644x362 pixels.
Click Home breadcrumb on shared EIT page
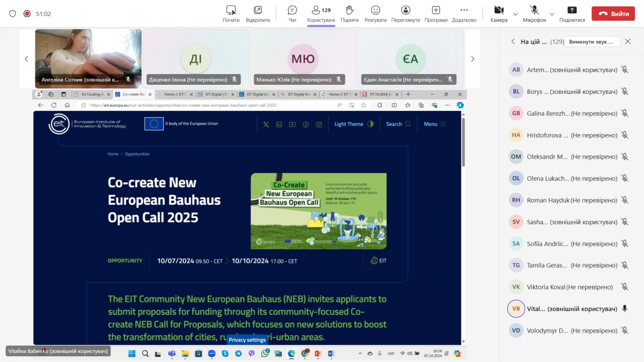coord(113,154)
